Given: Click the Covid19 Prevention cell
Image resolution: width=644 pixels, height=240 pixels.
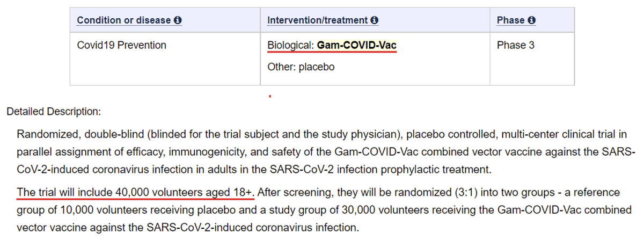Looking at the screenshot, I should [122, 46].
